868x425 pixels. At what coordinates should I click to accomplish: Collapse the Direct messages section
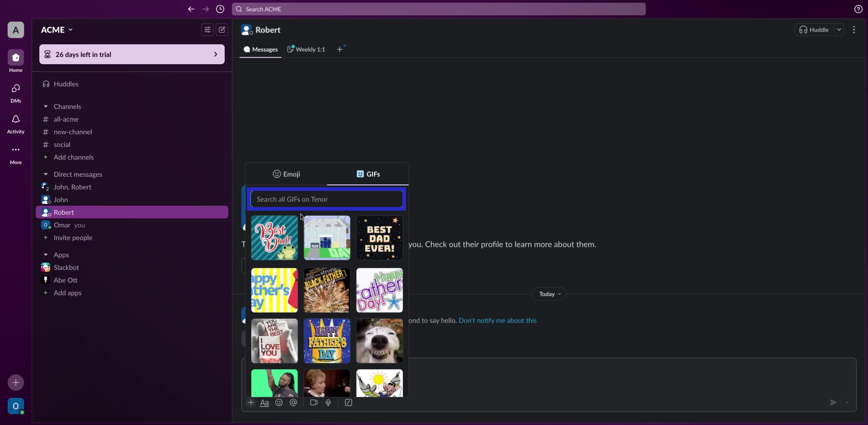coord(45,174)
